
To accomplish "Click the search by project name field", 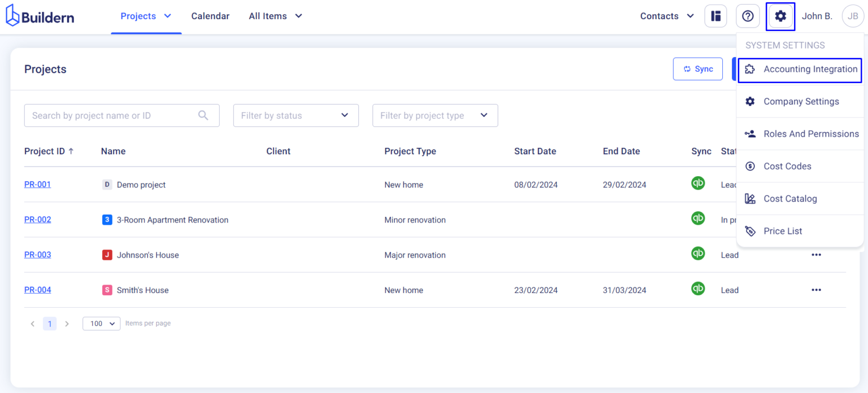I will 113,115.
